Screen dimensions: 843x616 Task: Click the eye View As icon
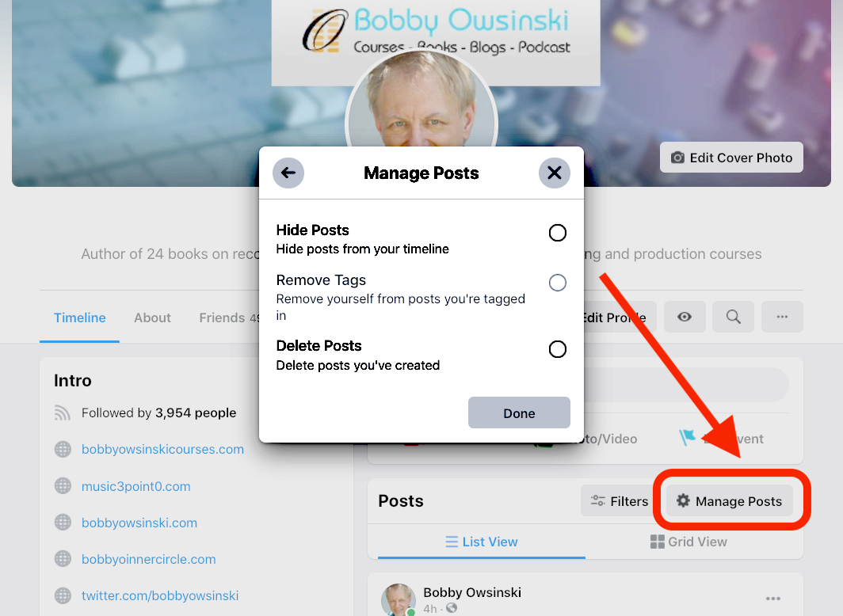click(685, 317)
